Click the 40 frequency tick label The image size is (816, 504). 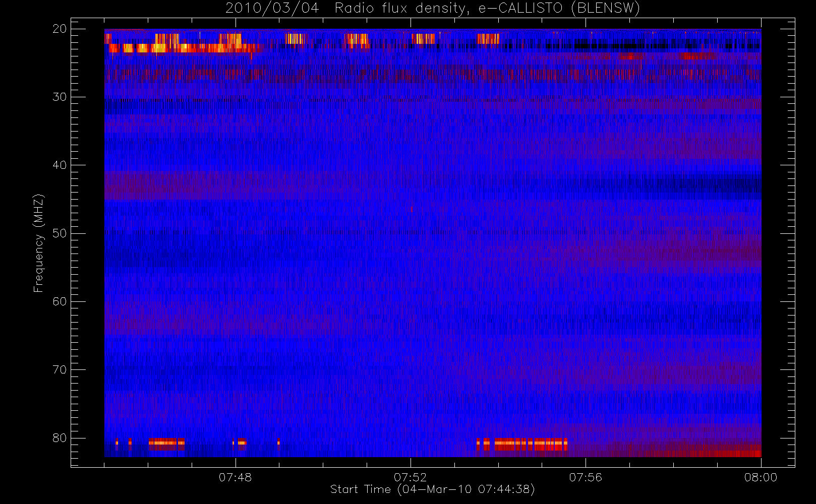(60, 165)
